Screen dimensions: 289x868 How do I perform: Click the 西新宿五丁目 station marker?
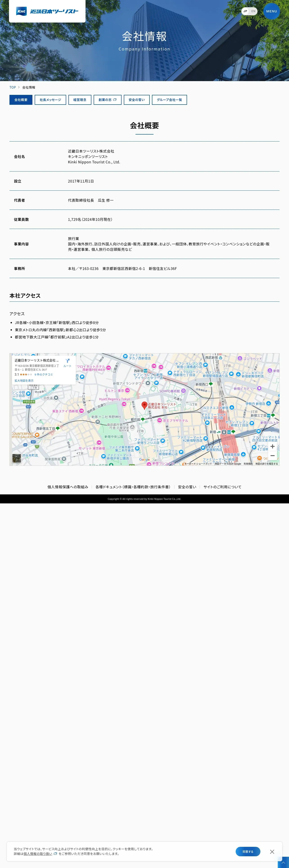click(58, 429)
